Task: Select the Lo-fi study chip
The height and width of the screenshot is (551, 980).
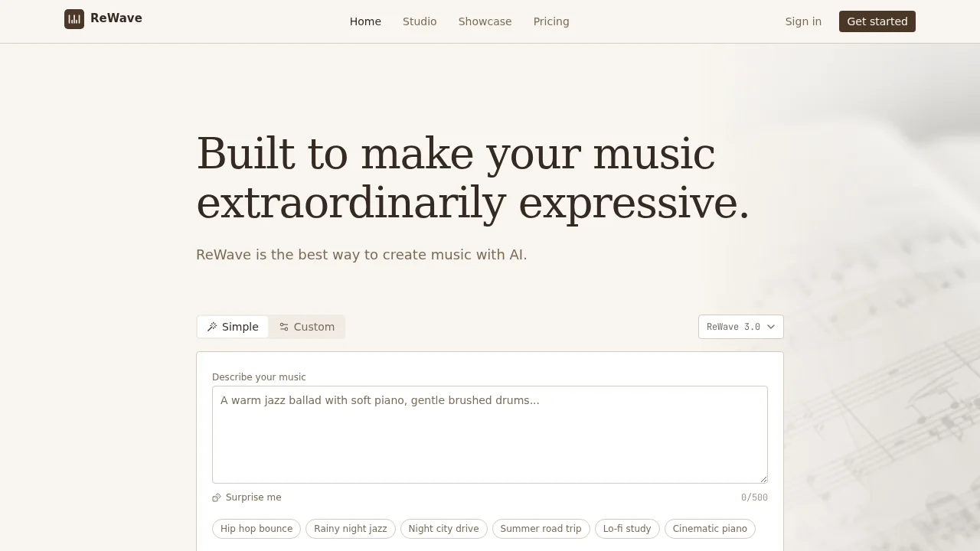Action: coord(627,529)
